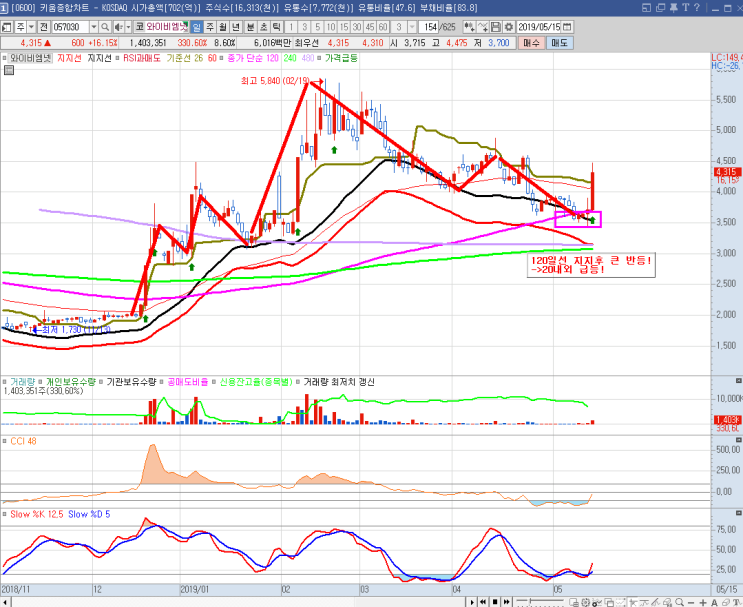Click the fast-forward button in bottom bar

(507, 602)
